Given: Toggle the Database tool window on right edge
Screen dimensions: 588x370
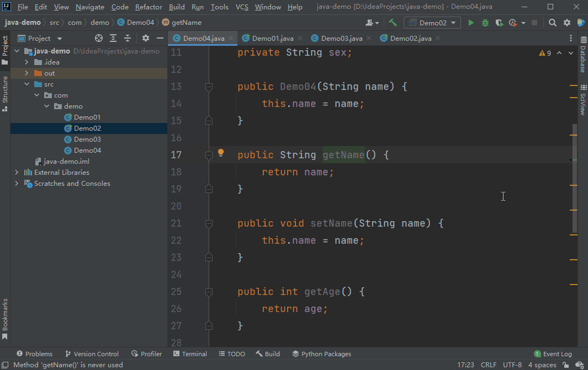Looking at the screenshot, I should (582, 55).
